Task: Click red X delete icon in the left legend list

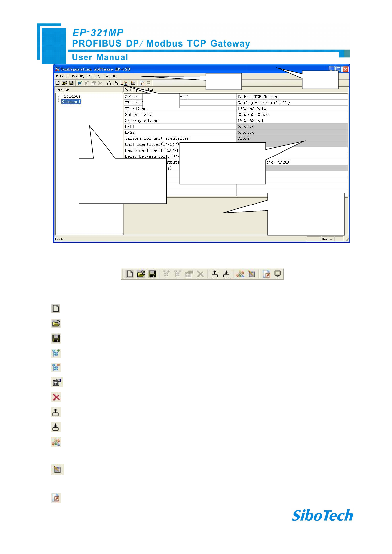Action: coord(56,397)
